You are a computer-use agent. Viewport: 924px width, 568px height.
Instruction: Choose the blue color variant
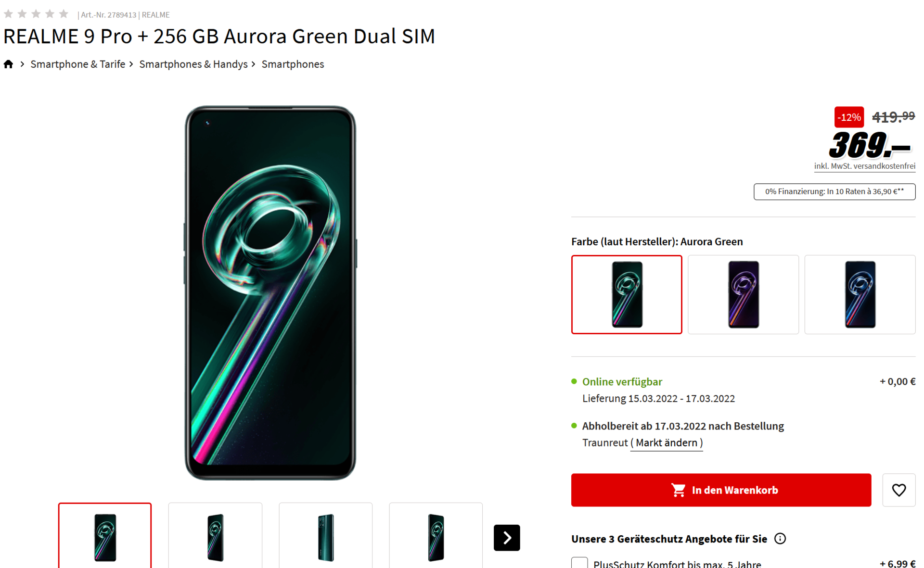(860, 294)
